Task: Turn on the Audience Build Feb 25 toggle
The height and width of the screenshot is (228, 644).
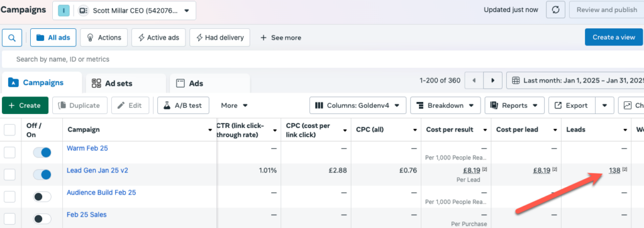Action: tap(42, 197)
